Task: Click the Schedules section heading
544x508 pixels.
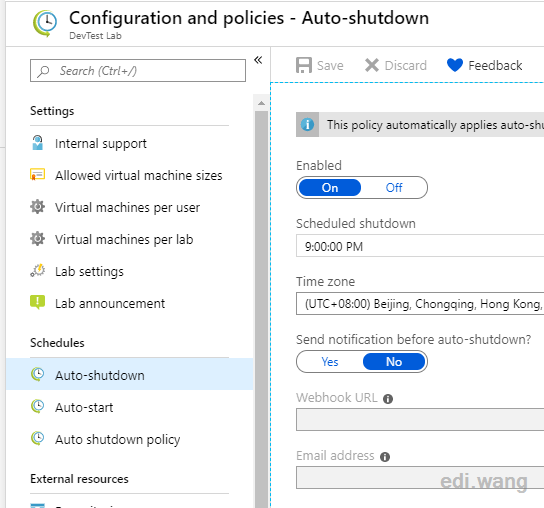Action: pos(57,343)
